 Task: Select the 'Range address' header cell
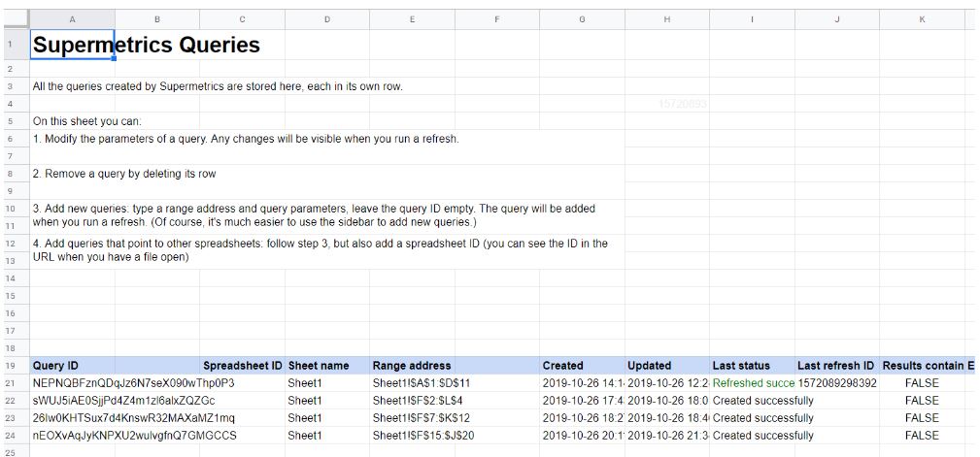[x=413, y=365]
